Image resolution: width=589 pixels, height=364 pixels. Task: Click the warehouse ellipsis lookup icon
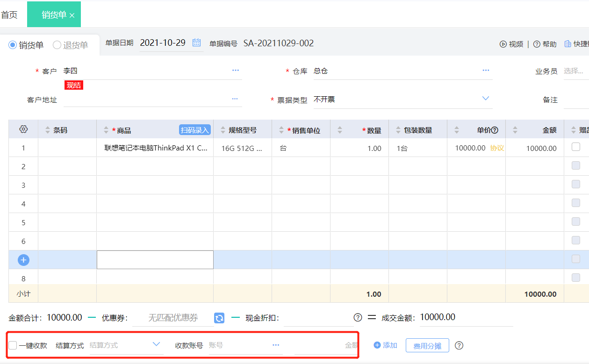(x=486, y=71)
